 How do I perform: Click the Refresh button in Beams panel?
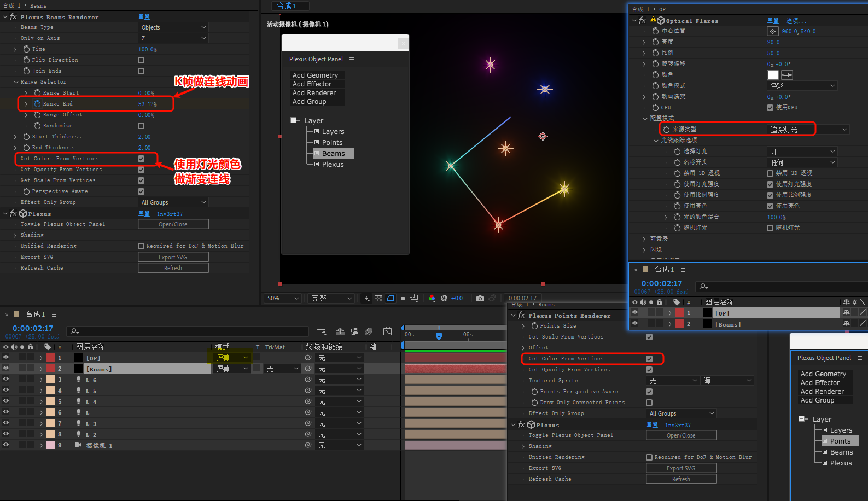click(x=173, y=268)
